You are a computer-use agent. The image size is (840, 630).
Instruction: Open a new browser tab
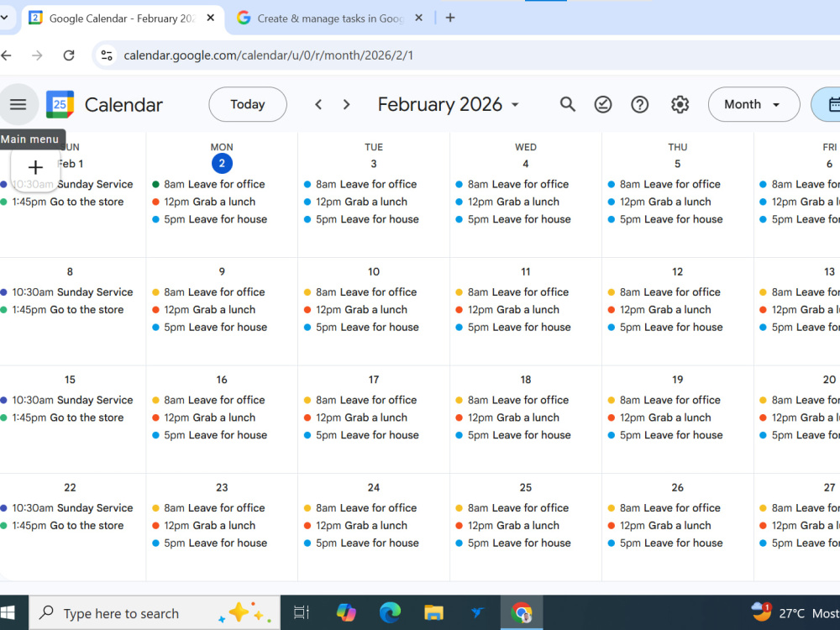pyautogui.click(x=450, y=18)
